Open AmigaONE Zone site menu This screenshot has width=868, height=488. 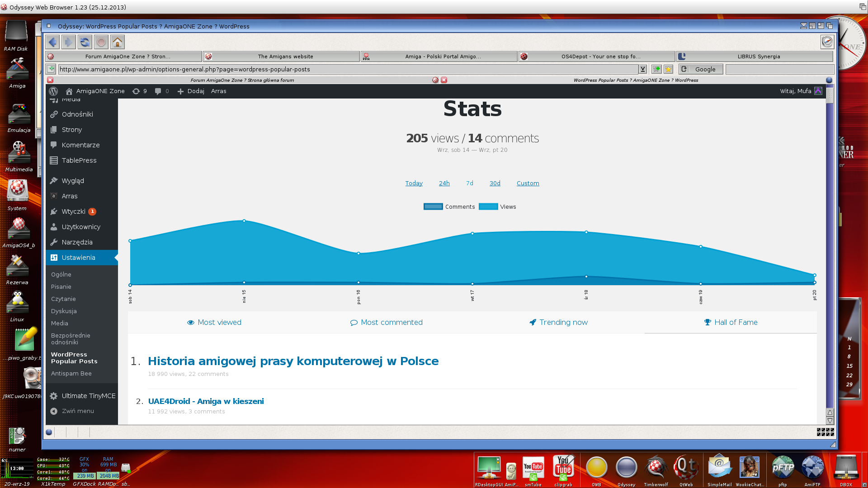click(95, 91)
